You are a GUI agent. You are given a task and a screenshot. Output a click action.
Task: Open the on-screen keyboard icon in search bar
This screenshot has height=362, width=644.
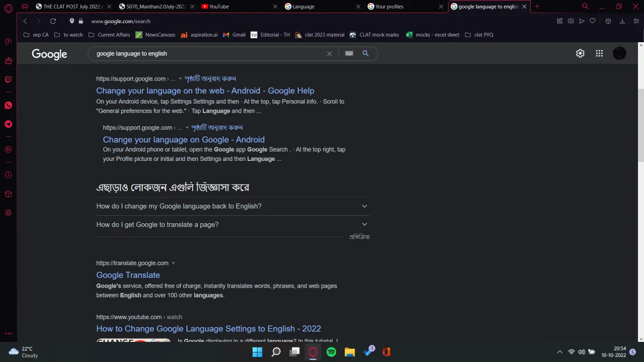349,53
